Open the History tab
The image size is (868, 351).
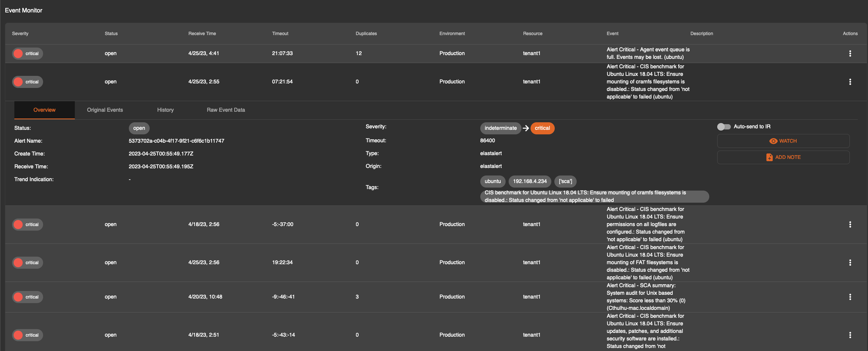pos(165,110)
